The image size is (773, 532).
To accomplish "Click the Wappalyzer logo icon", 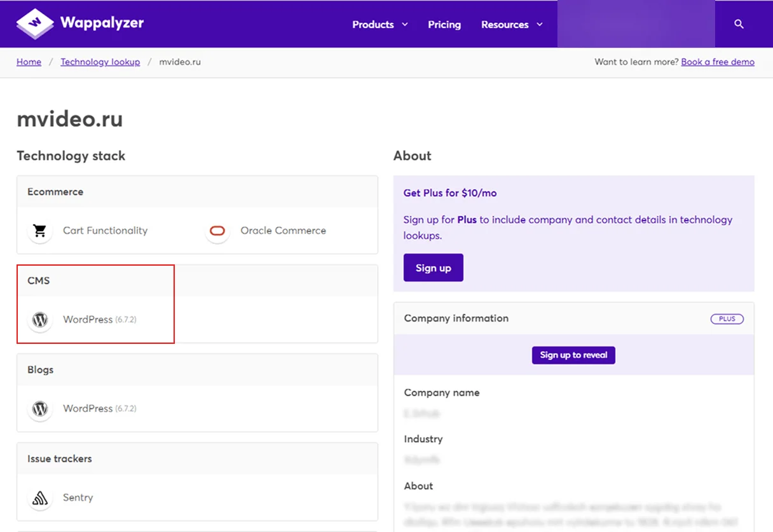I will pyautogui.click(x=35, y=24).
